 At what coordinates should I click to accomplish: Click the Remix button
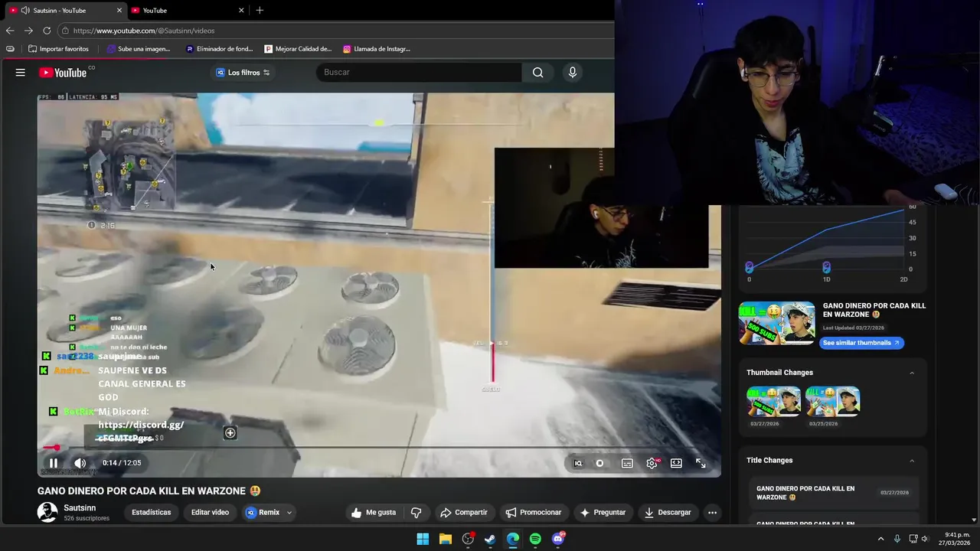(263, 513)
